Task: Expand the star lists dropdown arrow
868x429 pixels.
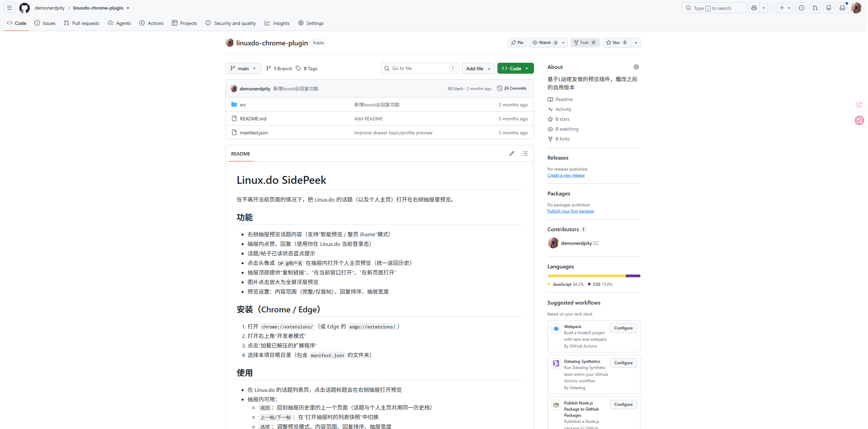Action: (x=636, y=43)
